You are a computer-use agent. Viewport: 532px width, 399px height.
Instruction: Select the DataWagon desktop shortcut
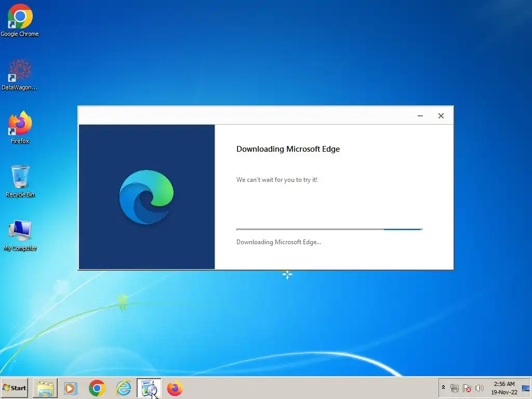click(20, 75)
